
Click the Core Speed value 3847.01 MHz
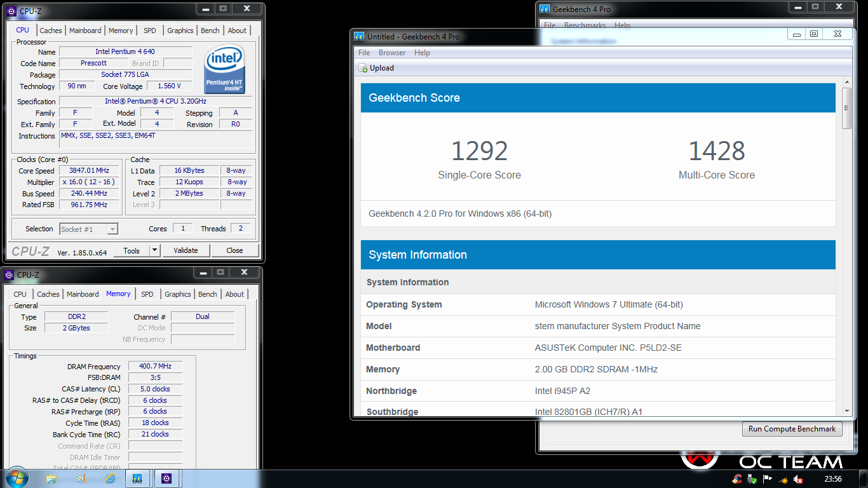[x=90, y=170]
